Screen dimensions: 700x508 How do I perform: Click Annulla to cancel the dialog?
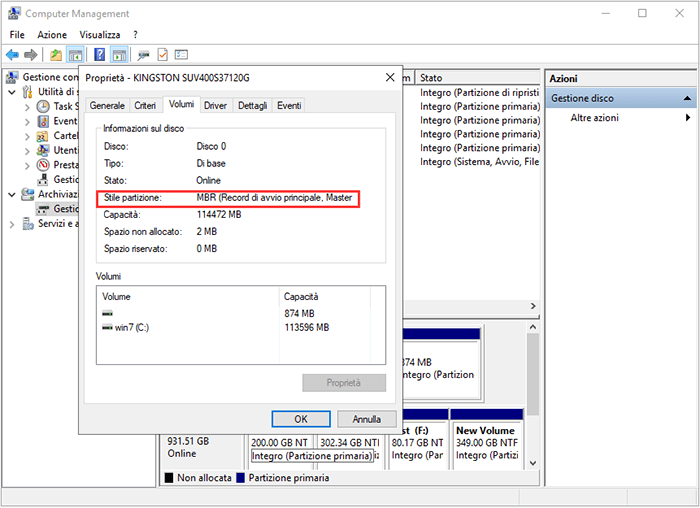click(x=367, y=419)
